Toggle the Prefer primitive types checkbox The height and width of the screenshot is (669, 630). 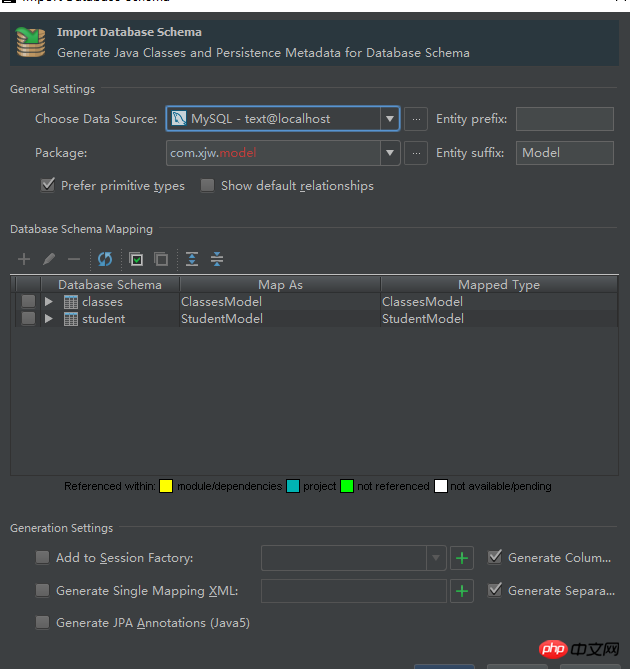coord(47,185)
